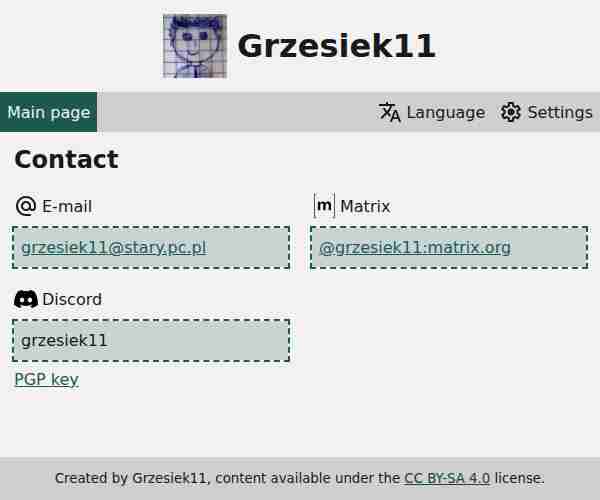Image resolution: width=600 pixels, height=500 pixels.
Task: Open the Language menu text label
Action: [445, 112]
